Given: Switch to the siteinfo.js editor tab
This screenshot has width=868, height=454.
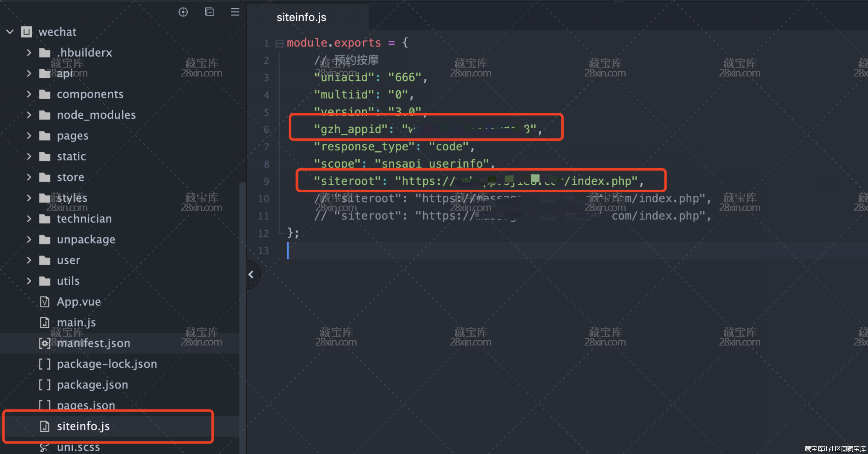Looking at the screenshot, I should 301,17.
